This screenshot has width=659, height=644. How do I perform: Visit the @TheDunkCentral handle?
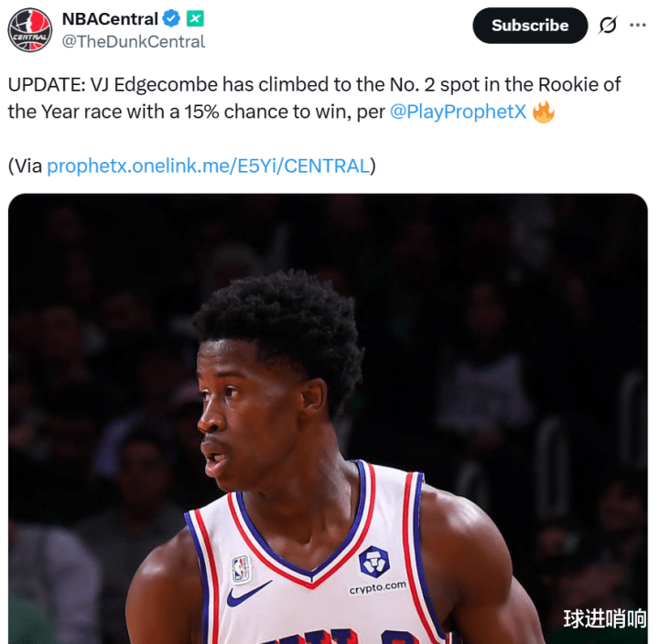(x=134, y=41)
